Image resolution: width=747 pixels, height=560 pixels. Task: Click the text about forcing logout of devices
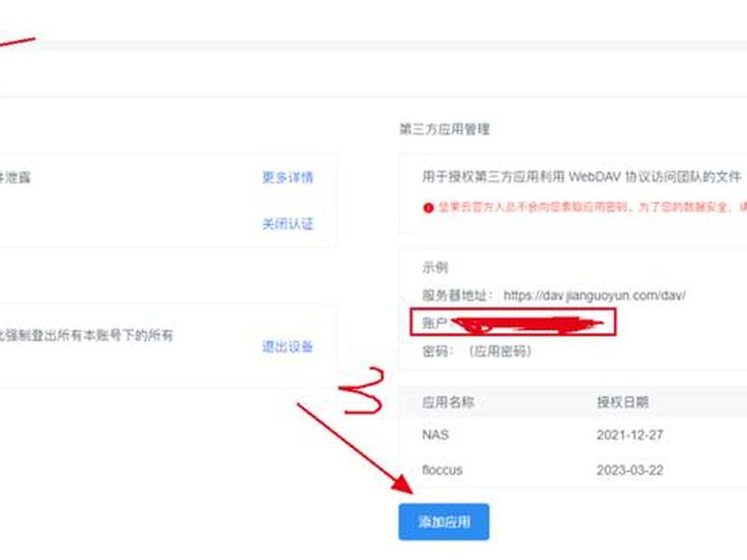click(x=86, y=336)
